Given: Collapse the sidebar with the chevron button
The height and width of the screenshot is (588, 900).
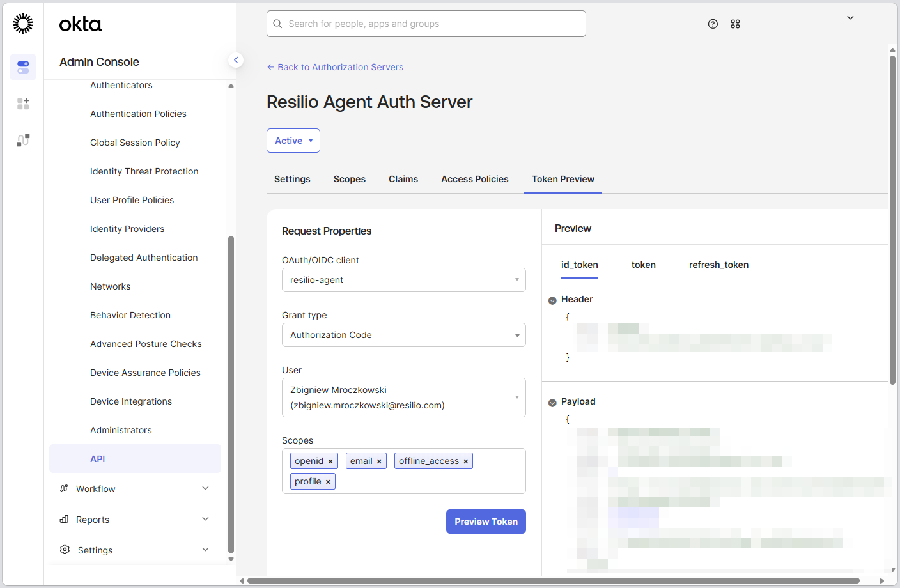Looking at the screenshot, I should (236, 60).
